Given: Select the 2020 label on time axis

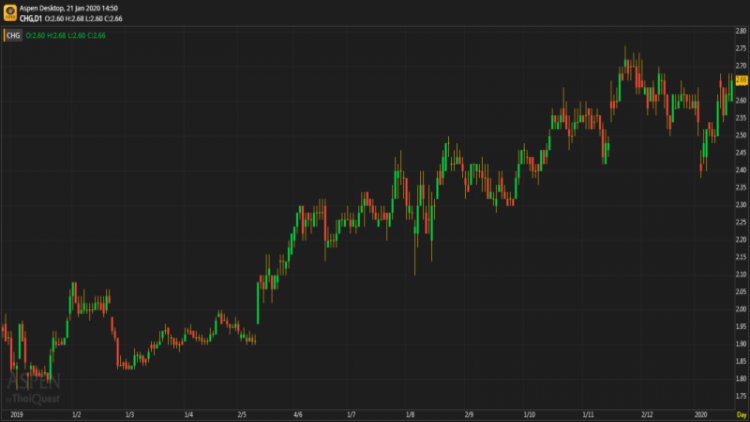Looking at the screenshot, I should (x=701, y=413).
